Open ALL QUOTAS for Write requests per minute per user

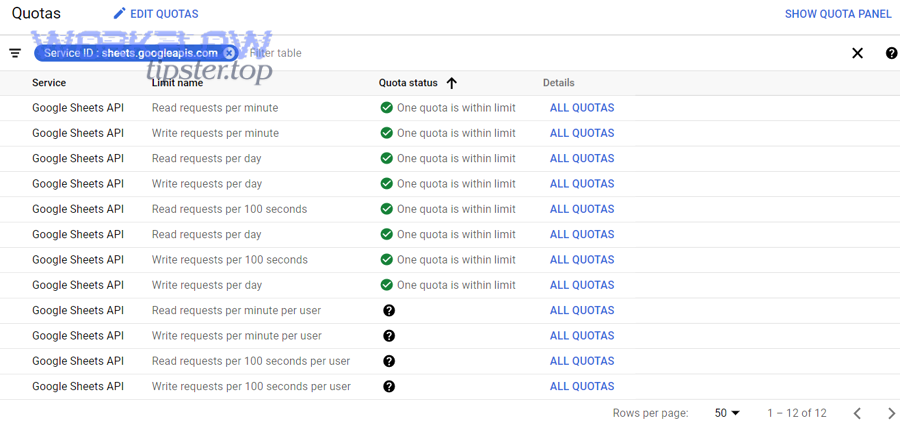[x=582, y=336]
